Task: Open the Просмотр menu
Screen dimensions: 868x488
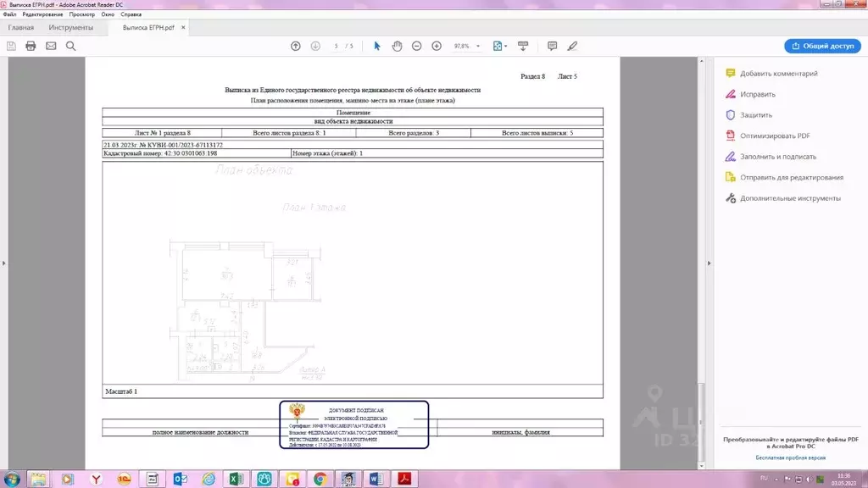Action: (x=82, y=14)
